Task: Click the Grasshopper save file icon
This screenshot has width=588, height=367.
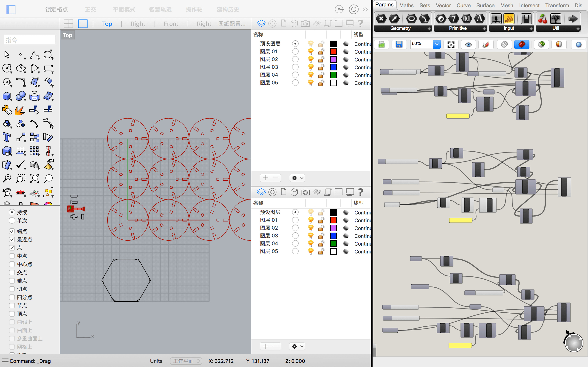Action: click(x=399, y=44)
